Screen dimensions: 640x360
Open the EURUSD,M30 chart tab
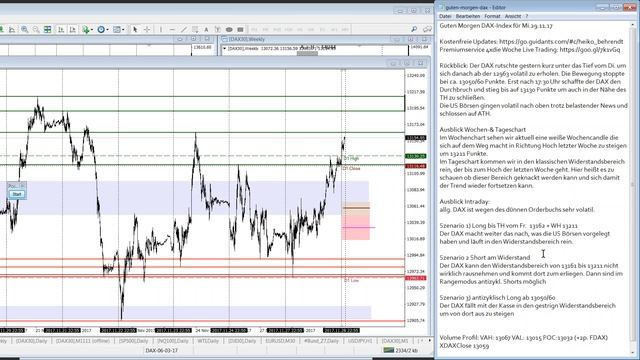coord(280,341)
